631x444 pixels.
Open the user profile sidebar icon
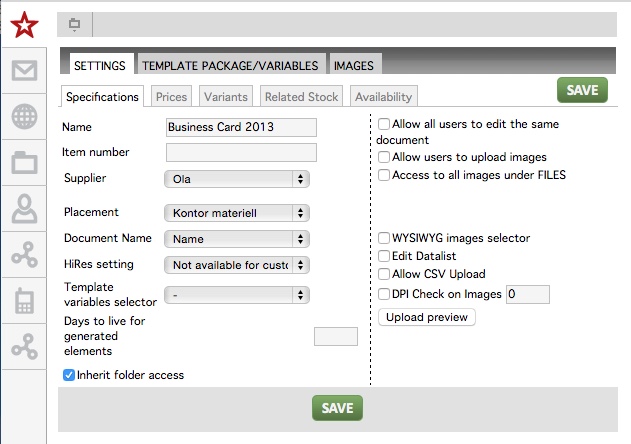[x=25, y=209]
